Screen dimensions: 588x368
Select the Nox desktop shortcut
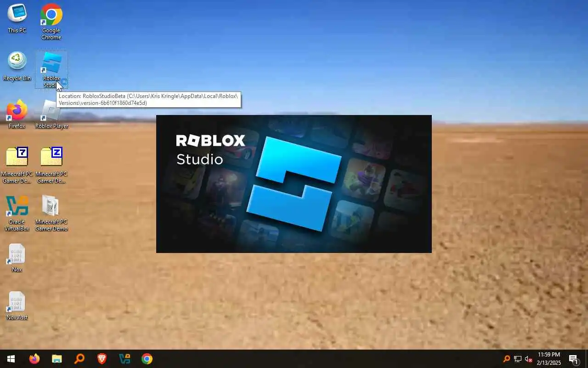click(x=17, y=258)
